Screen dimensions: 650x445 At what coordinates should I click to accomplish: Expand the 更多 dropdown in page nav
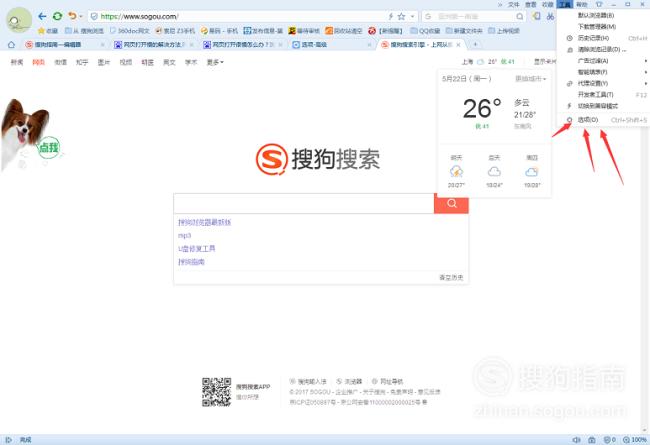tap(215, 62)
